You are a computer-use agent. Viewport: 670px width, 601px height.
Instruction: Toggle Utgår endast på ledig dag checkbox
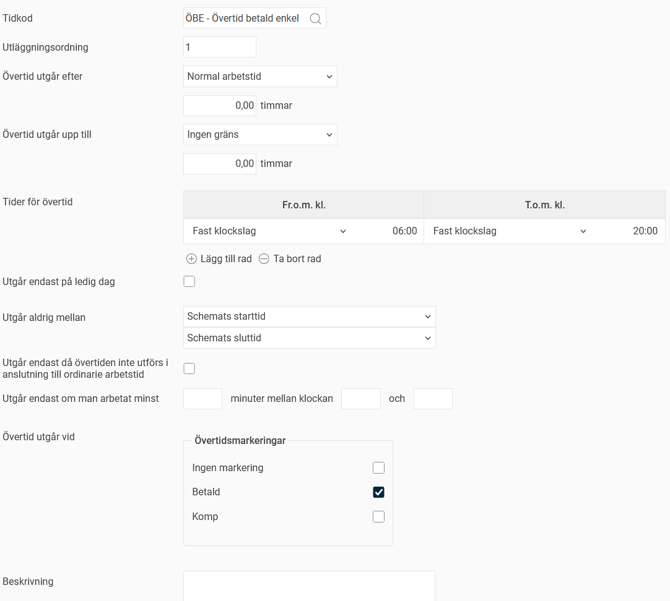[x=189, y=282]
